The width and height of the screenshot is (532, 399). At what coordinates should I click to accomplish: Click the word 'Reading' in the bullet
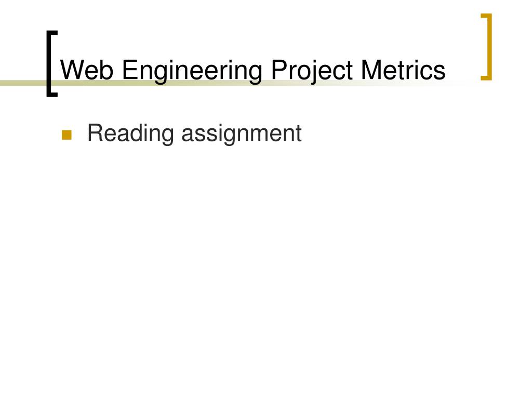coord(130,134)
